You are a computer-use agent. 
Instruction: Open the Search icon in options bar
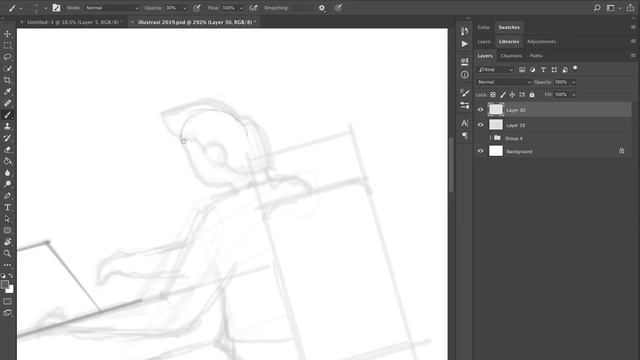tap(597, 8)
